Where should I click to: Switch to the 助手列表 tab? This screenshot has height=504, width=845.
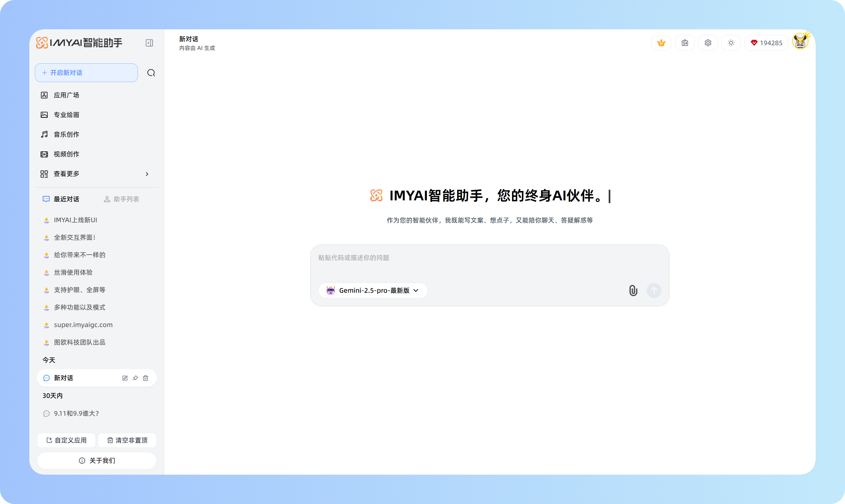(x=121, y=199)
